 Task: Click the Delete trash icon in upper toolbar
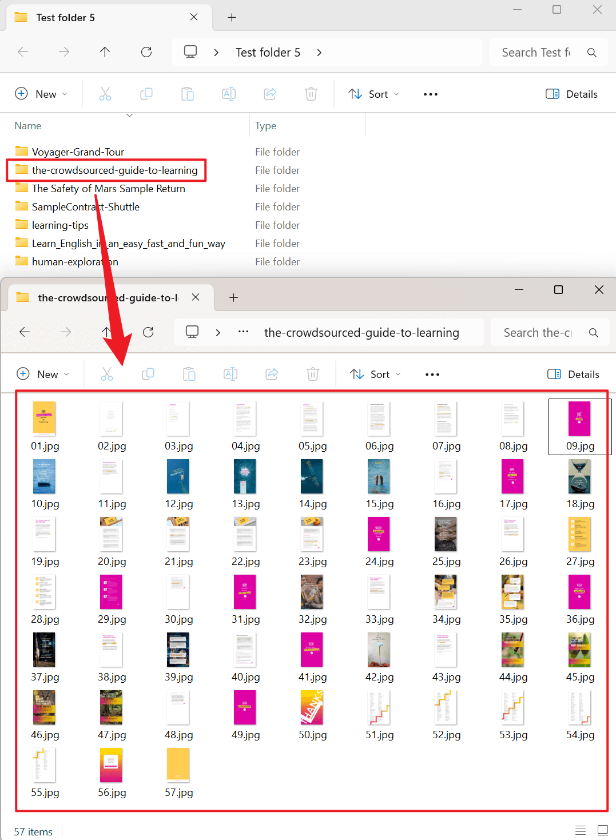[311, 94]
